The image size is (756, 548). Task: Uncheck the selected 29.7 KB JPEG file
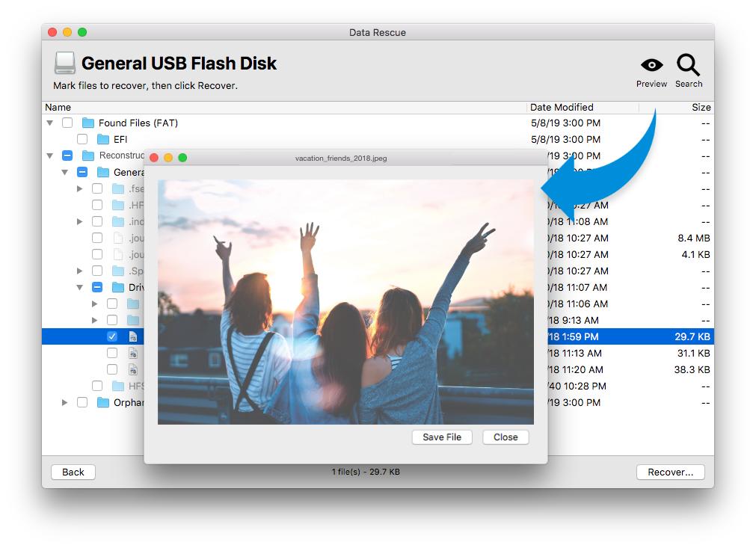point(111,336)
